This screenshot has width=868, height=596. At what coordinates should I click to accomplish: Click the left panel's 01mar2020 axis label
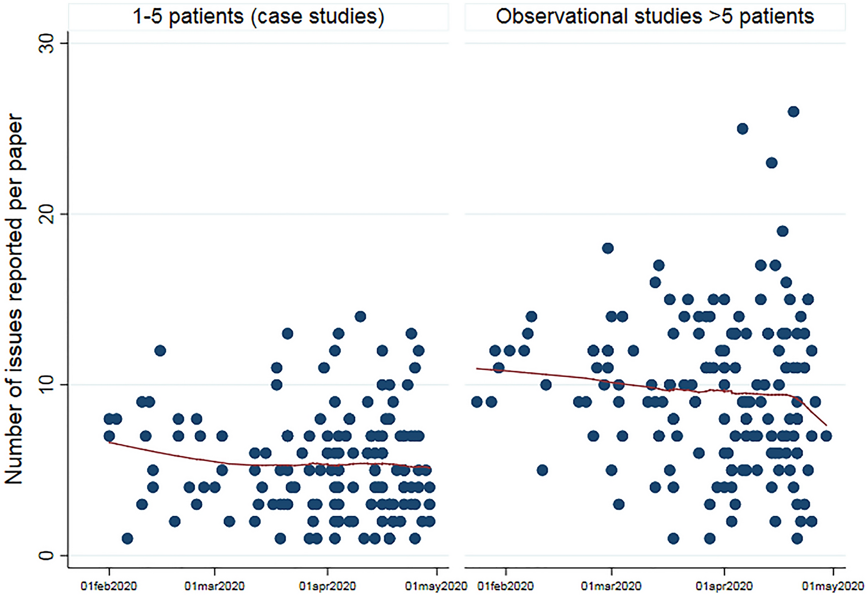tap(214, 586)
